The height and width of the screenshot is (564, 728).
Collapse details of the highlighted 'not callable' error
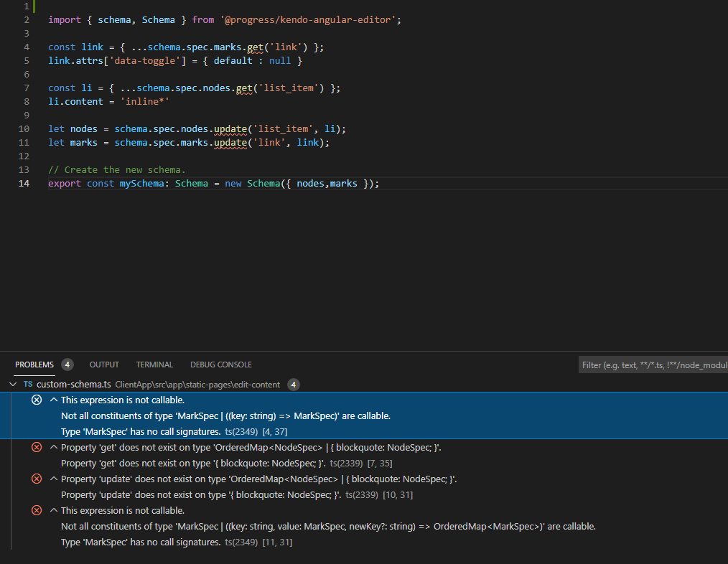point(54,400)
